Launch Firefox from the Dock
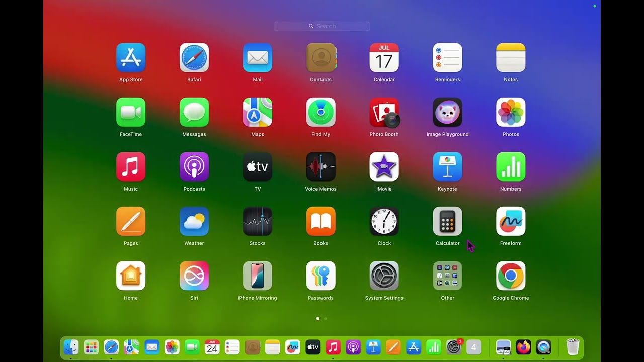Screen dimensions: 644x362 pos(523,347)
